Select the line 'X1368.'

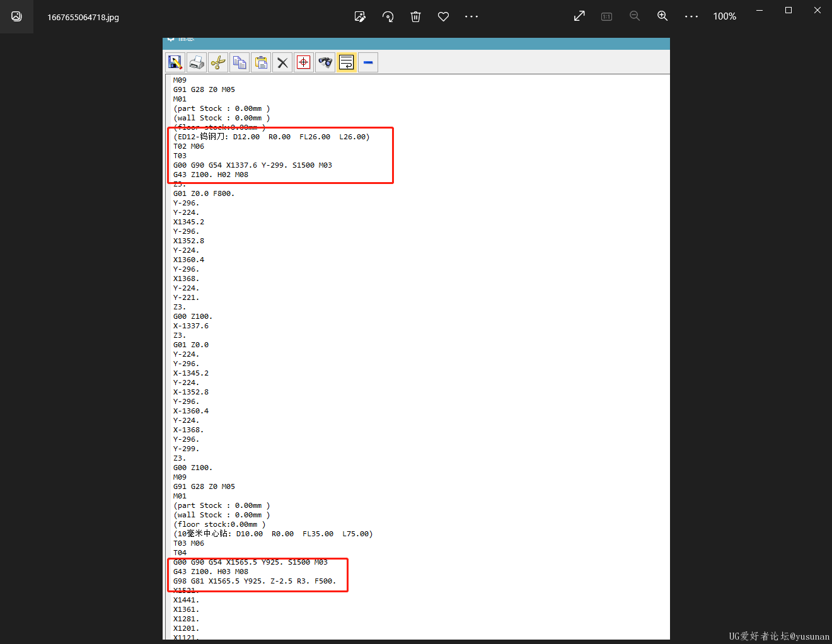(186, 279)
